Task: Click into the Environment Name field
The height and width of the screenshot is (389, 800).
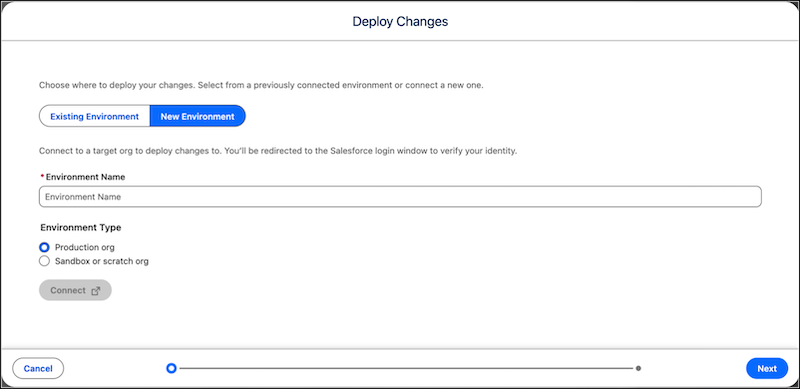Action: coord(400,197)
